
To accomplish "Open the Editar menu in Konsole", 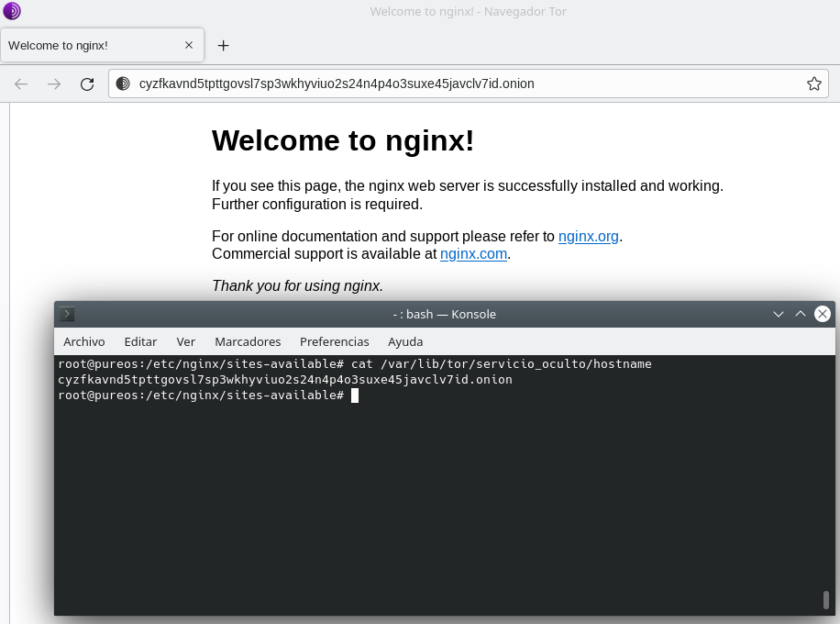I will click(140, 342).
